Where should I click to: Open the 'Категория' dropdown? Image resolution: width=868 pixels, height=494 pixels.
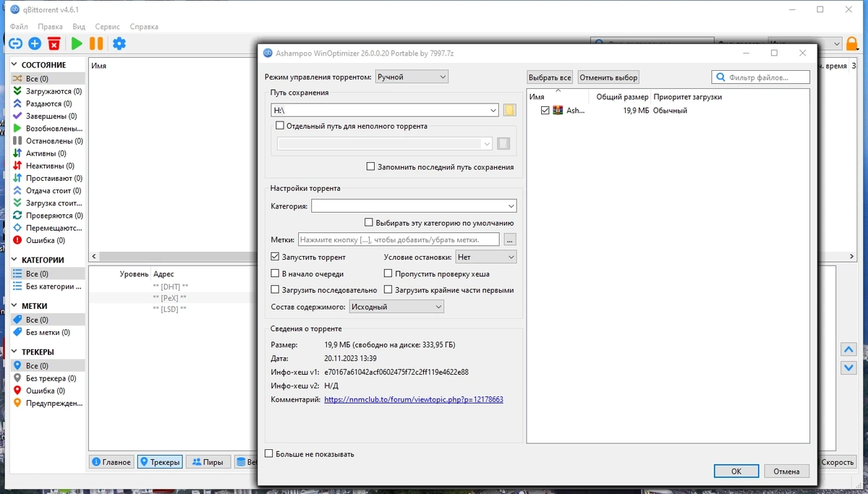tap(414, 206)
